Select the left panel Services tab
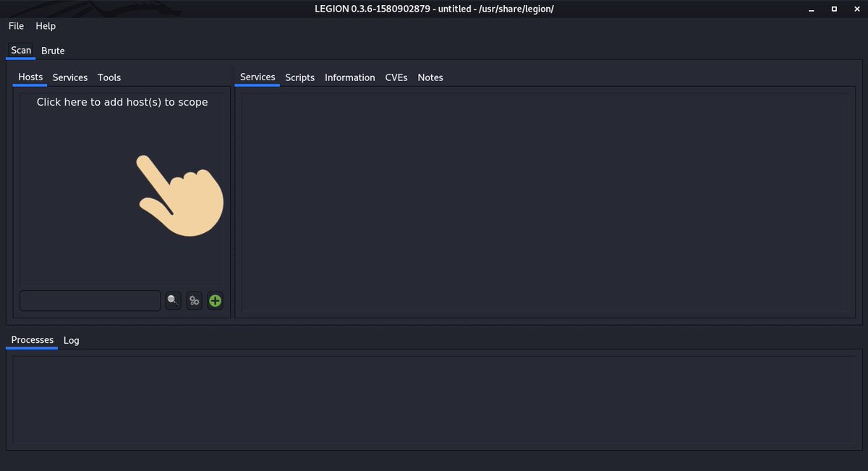 tap(70, 77)
